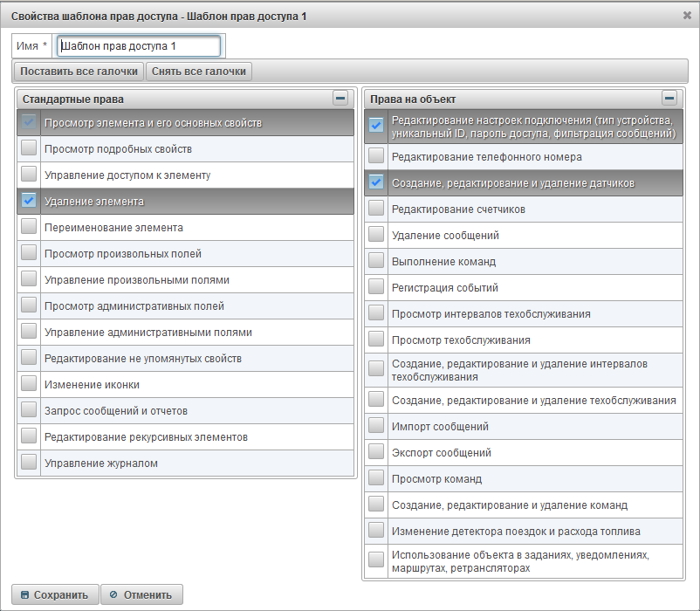This screenshot has width=700, height=611.
Task: Collapse the Стандартные права panel
Action: pyautogui.click(x=340, y=99)
